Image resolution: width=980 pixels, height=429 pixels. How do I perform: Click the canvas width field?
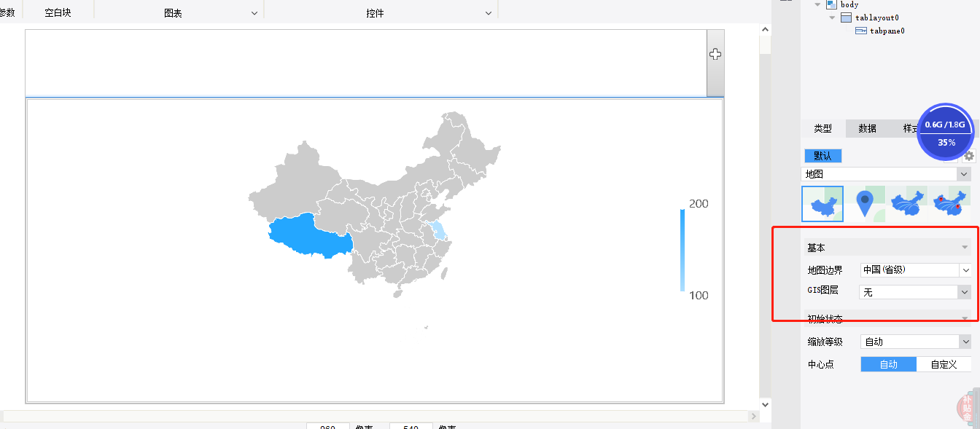[327, 426]
